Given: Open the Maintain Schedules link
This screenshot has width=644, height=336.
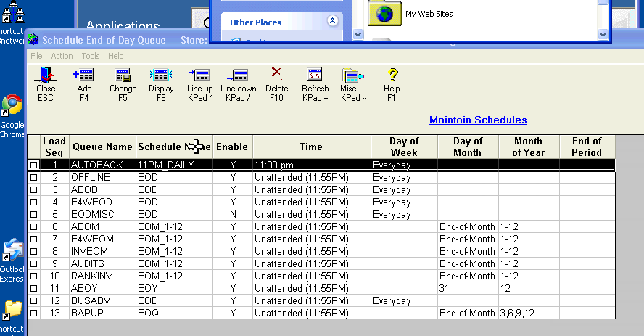Looking at the screenshot, I should point(478,120).
